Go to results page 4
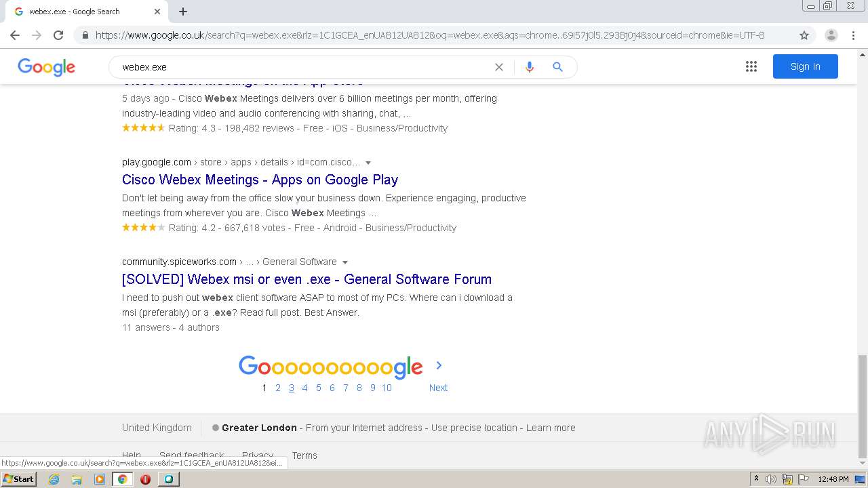868x488 pixels. coord(305,388)
